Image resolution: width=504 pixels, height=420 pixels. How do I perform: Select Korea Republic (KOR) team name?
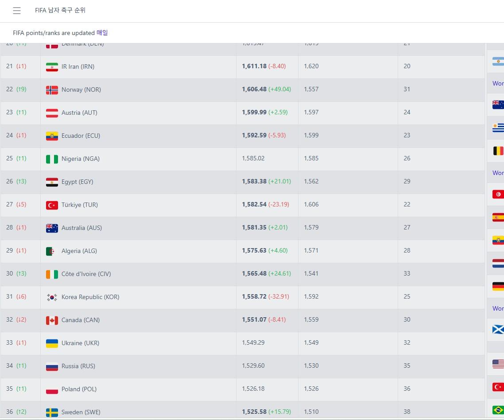click(90, 297)
